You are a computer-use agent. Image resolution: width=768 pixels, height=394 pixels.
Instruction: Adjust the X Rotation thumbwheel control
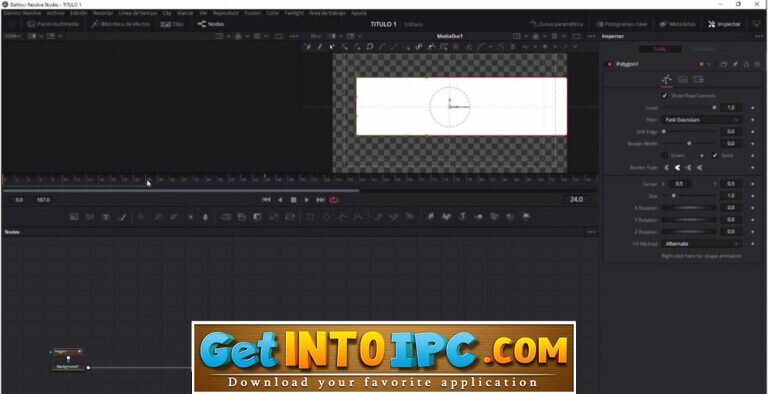tap(689, 208)
